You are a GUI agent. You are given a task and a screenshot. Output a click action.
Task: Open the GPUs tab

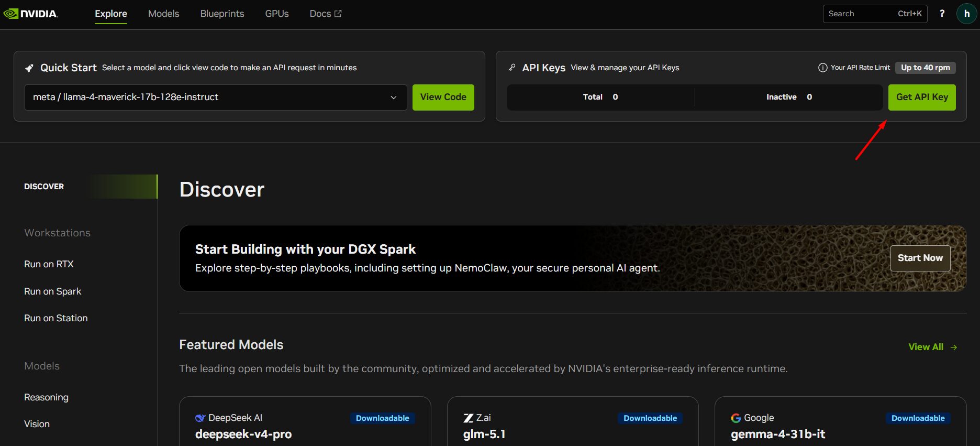click(x=277, y=14)
